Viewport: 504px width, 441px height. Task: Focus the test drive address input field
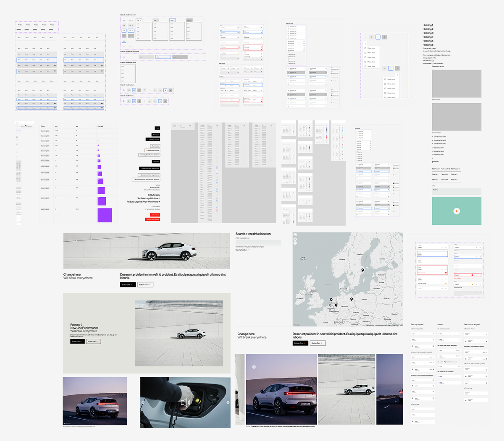[258, 242]
